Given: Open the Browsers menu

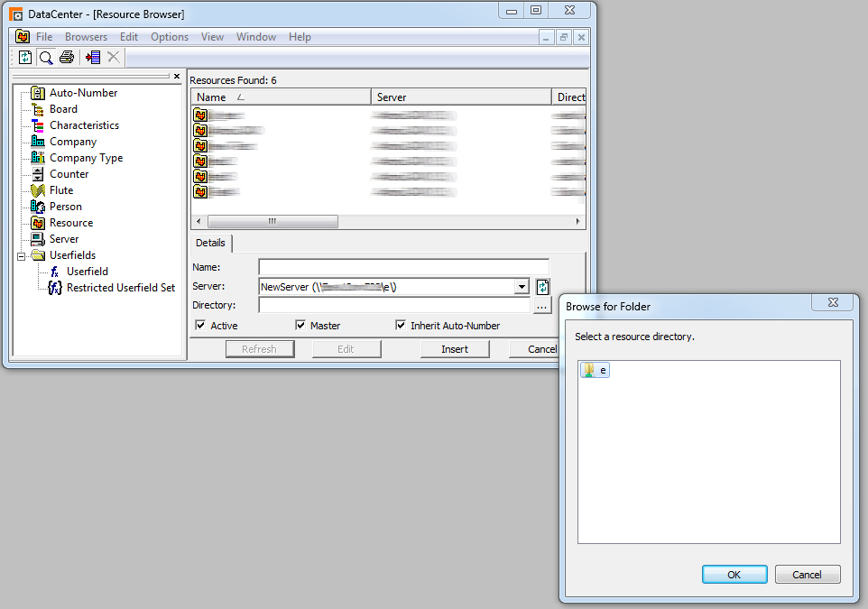Looking at the screenshot, I should (x=86, y=37).
